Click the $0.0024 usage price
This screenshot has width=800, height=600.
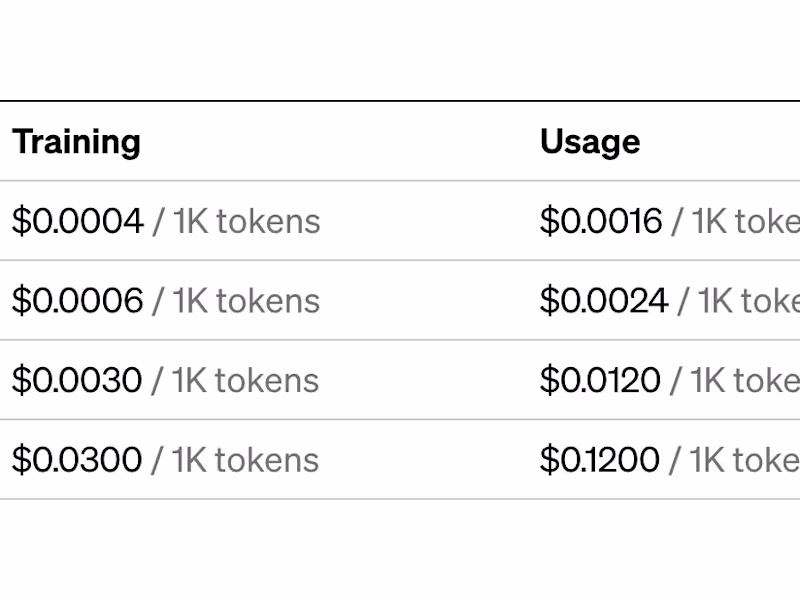pyautogui.click(x=604, y=301)
